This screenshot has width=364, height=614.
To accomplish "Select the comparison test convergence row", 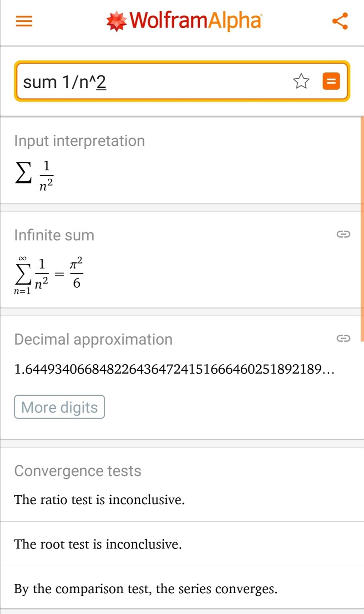I will [146, 589].
